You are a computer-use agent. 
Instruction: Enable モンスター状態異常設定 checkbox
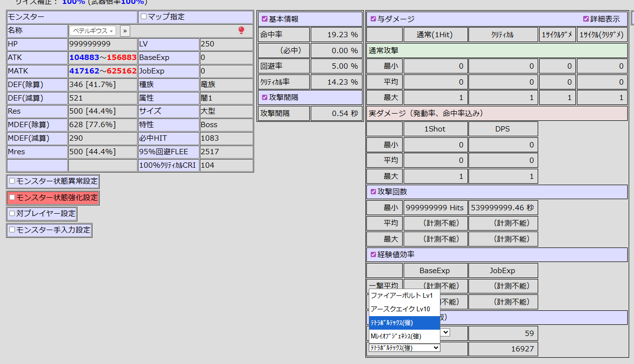(x=12, y=182)
